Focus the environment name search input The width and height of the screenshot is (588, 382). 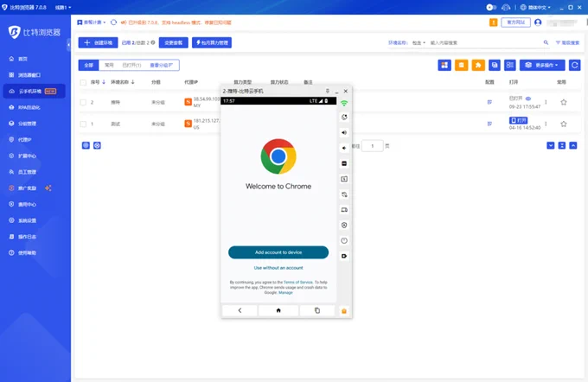click(x=484, y=42)
